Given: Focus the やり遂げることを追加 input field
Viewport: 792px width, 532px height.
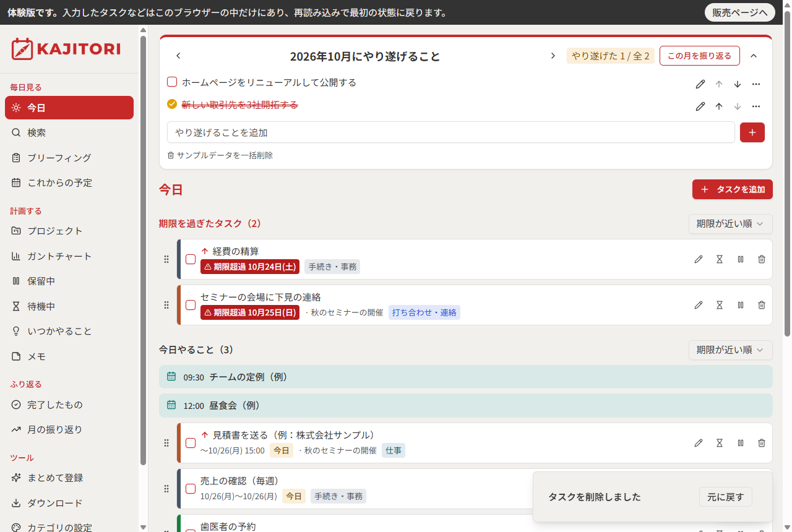Looking at the screenshot, I should coord(451,132).
